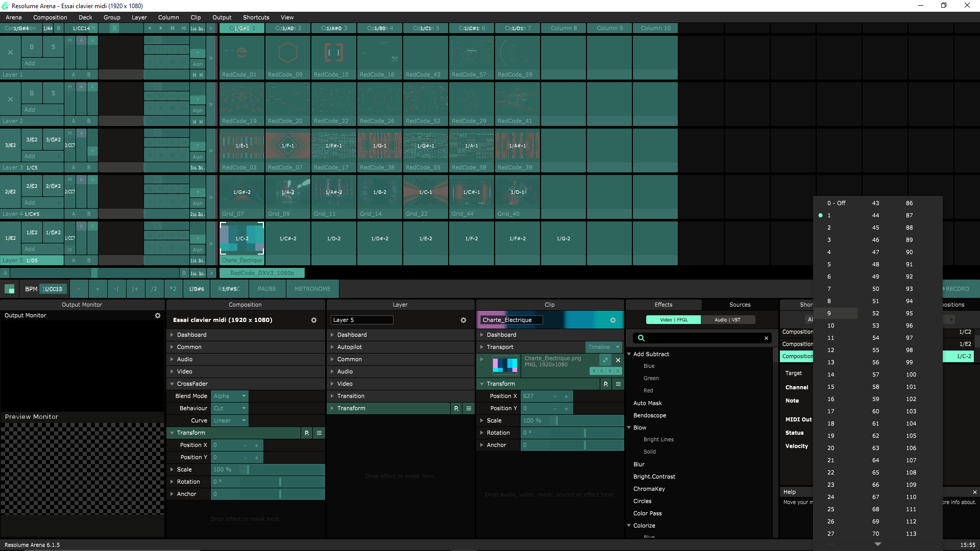This screenshot has height=551, width=980.
Task: Click the resize-to-fit icon beside the PNG source
Action: click(605, 360)
